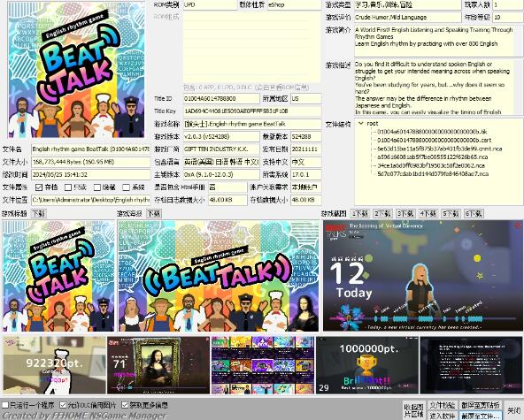Close the dialog with 关闭 button
The height and width of the screenshot is (420, 524).
(513, 410)
